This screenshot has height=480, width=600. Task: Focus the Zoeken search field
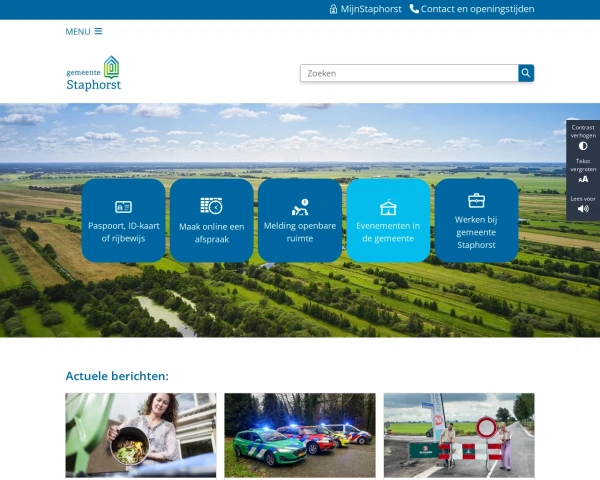point(409,73)
